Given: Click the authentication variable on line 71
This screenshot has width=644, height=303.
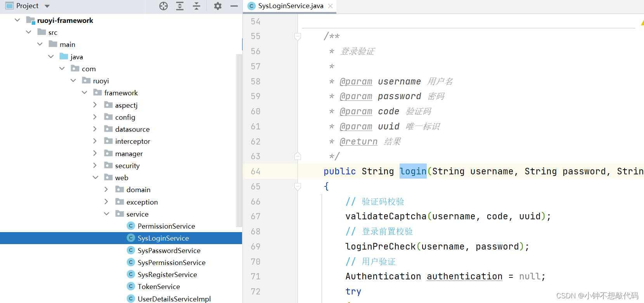Looking at the screenshot, I should click(x=464, y=276).
